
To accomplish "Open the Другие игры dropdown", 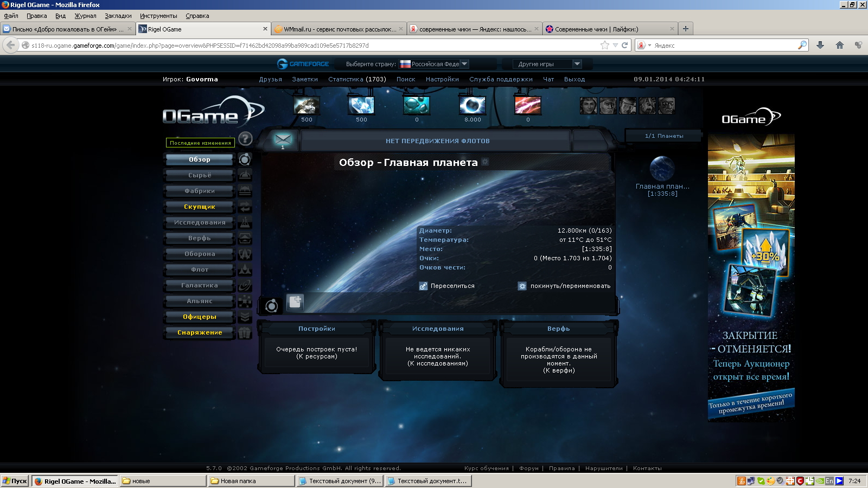I will pyautogui.click(x=547, y=64).
